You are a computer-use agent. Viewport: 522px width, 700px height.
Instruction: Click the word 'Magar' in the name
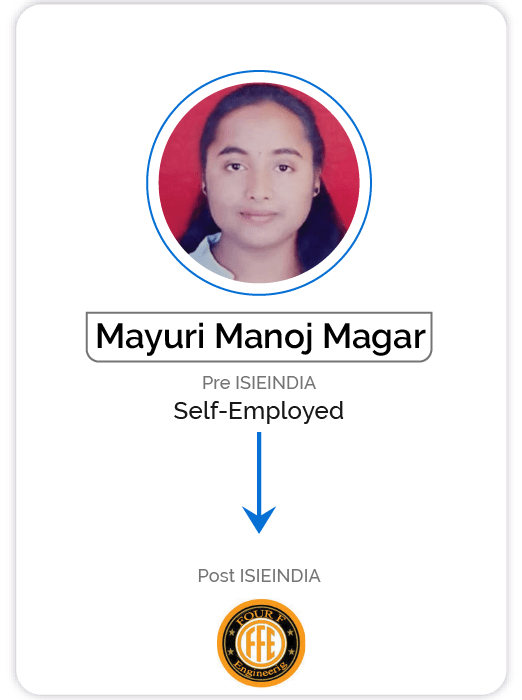pyautogui.click(x=374, y=337)
